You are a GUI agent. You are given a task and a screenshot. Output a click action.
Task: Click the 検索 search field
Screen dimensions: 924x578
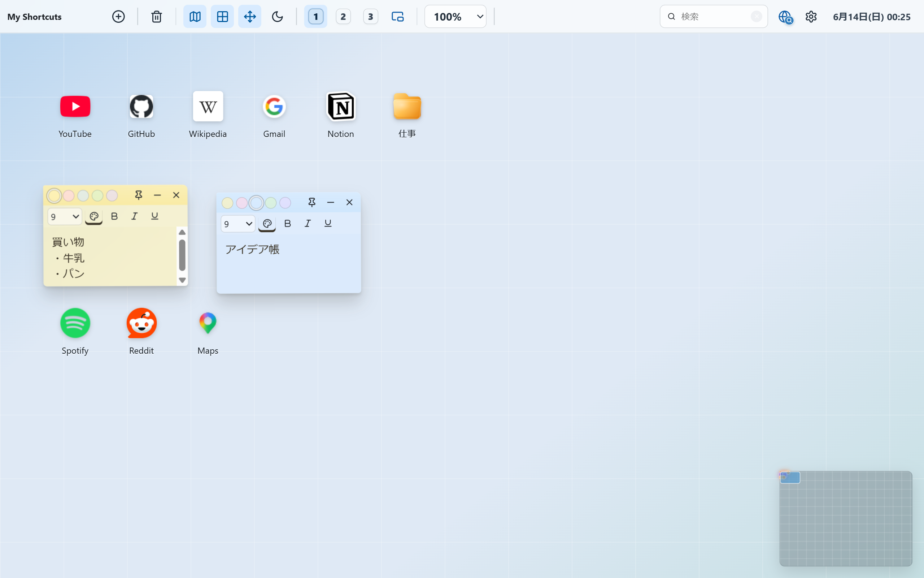(714, 17)
